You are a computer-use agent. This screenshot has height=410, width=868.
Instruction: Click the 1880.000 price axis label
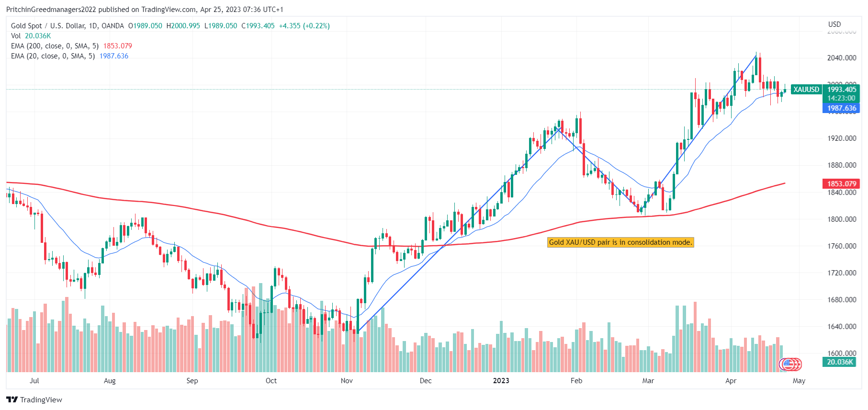tap(842, 165)
